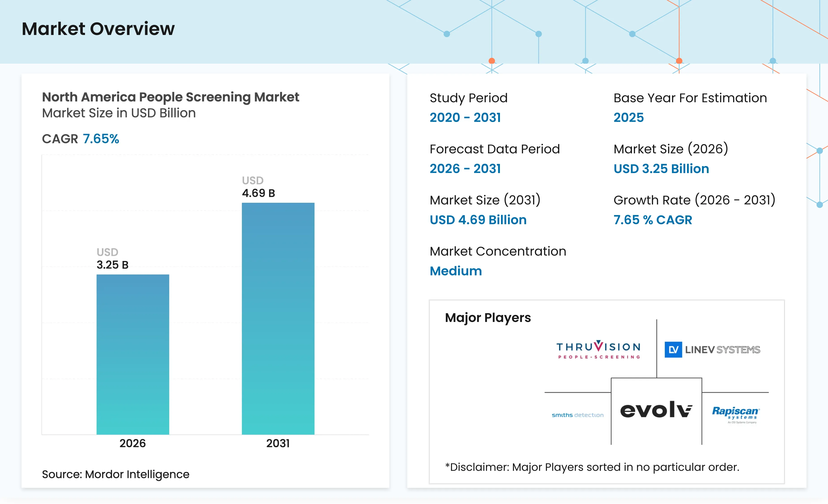Click the "North America People Screening Market" title
The width and height of the screenshot is (828, 504).
[x=170, y=97]
